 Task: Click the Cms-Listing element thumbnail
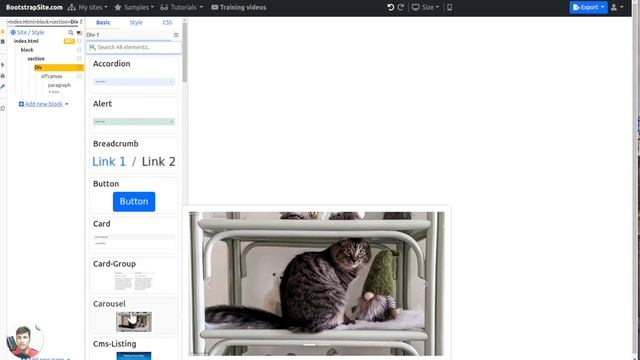pos(134,356)
